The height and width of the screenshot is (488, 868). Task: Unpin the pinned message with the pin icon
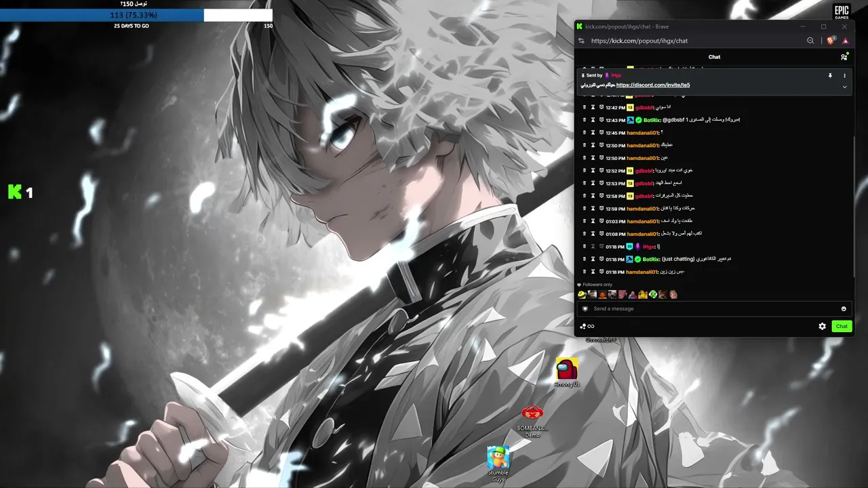click(830, 75)
